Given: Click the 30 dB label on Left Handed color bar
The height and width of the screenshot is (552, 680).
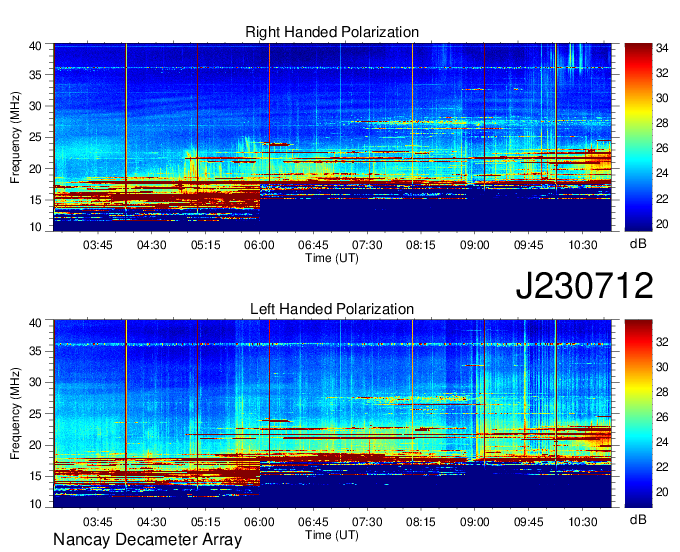Looking at the screenshot, I should coord(662,367).
